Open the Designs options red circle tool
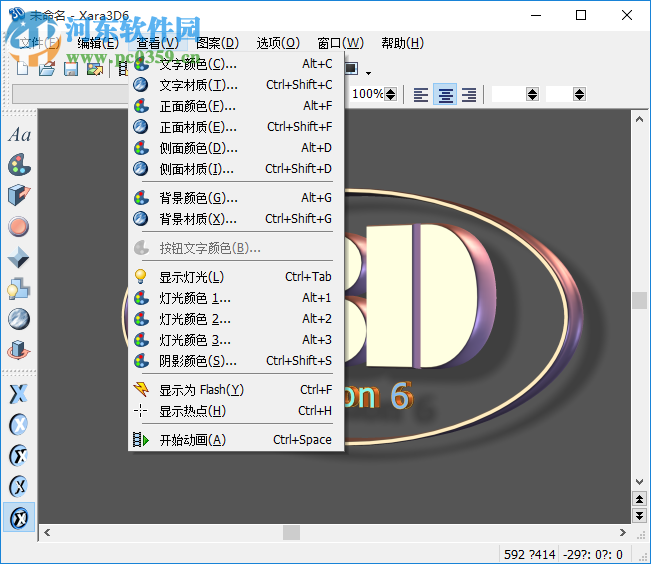The height and width of the screenshot is (564, 651). 19,227
